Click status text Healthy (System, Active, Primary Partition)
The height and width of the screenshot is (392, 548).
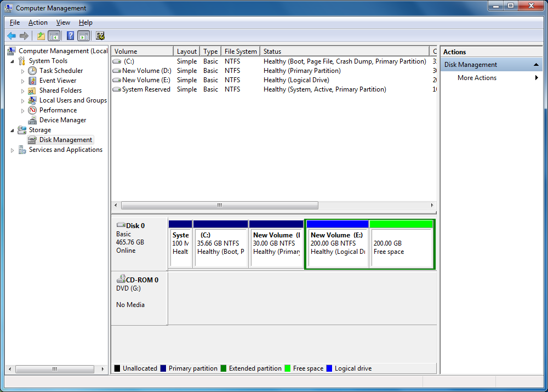(x=324, y=89)
